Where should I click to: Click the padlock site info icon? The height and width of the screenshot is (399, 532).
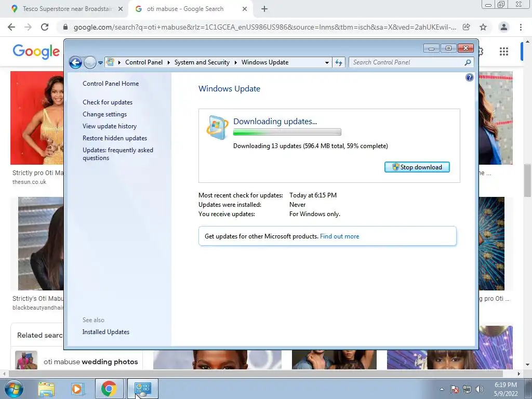click(65, 27)
